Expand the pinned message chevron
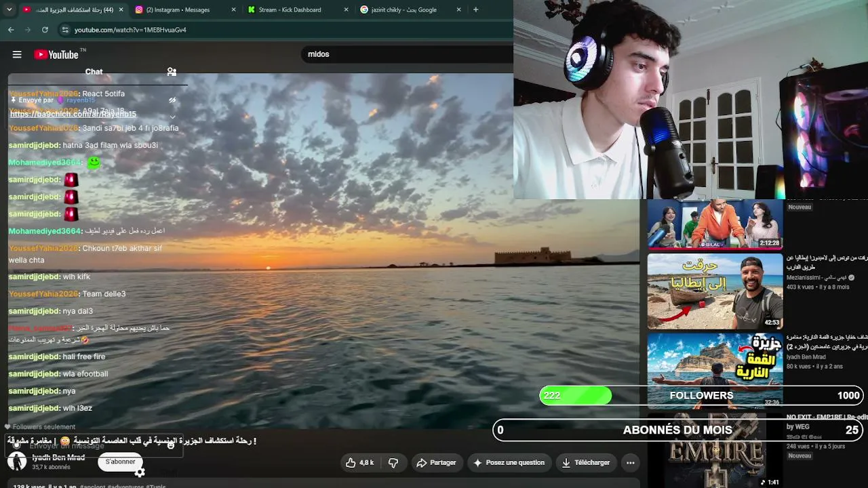This screenshot has width=868, height=488. point(172,117)
